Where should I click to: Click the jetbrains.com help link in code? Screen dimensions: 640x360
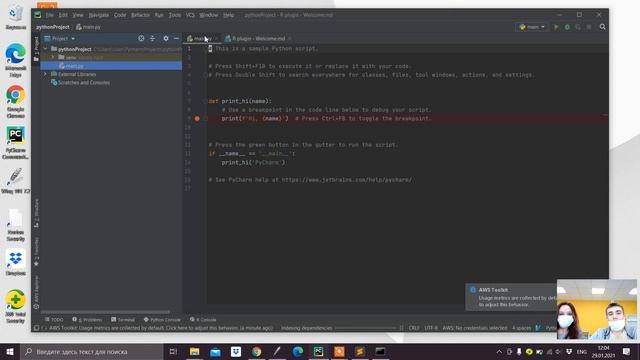(x=347, y=180)
